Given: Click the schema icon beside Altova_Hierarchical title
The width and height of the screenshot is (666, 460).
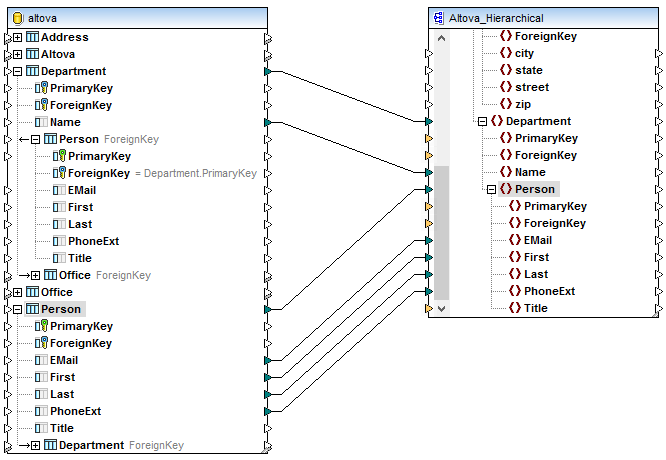Looking at the screenshot, I should [439, 18].
